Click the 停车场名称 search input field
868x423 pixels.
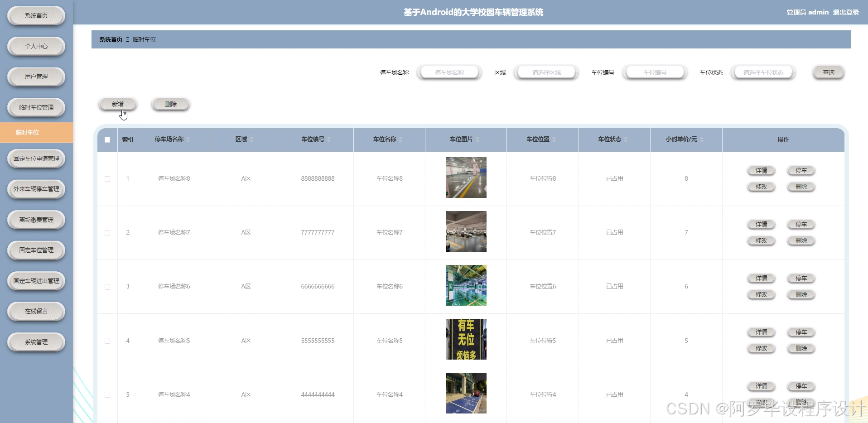coord(449,72)
